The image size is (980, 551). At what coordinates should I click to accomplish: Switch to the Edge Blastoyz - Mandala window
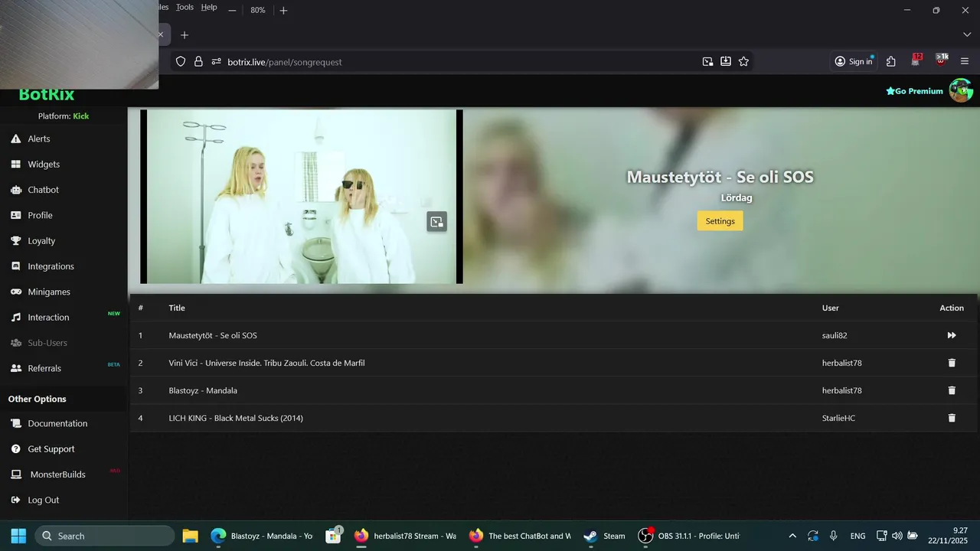coord(263,536)
